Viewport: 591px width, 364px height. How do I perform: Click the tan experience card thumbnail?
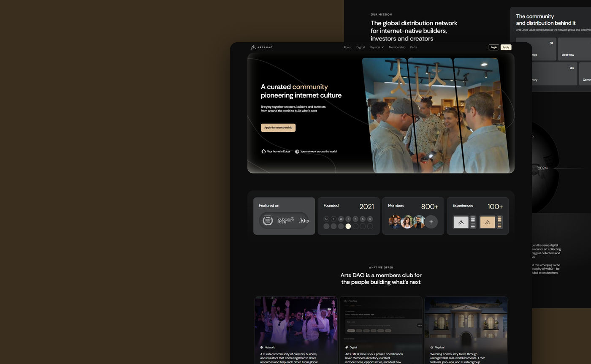pos(491,222)
